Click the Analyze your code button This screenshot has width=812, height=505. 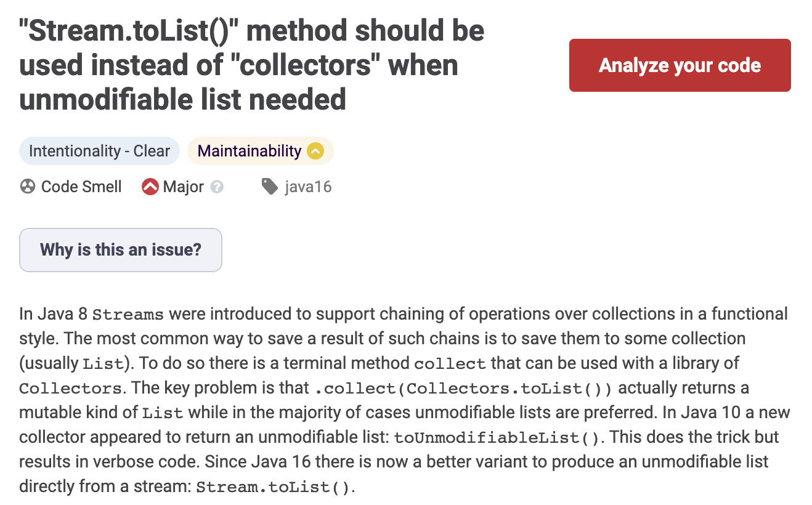pyautogui.click(x=680, y=65)
